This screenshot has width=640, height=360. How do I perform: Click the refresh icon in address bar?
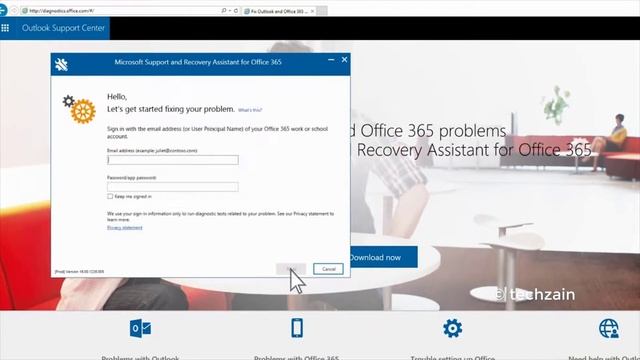click(x=236, y=11)
